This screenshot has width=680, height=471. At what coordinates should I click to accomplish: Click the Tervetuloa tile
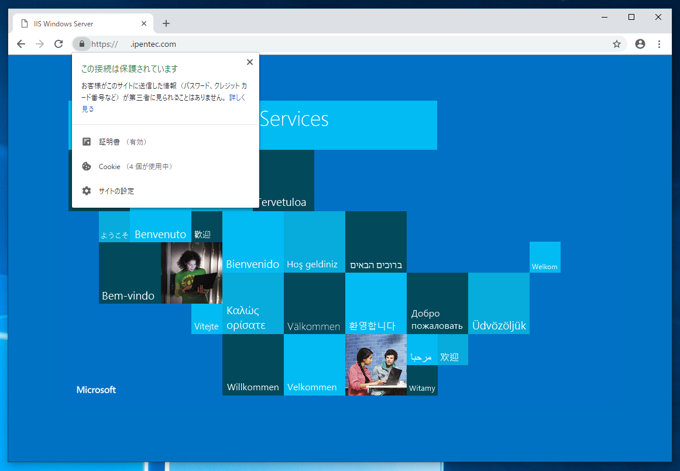tap(286, 180)
